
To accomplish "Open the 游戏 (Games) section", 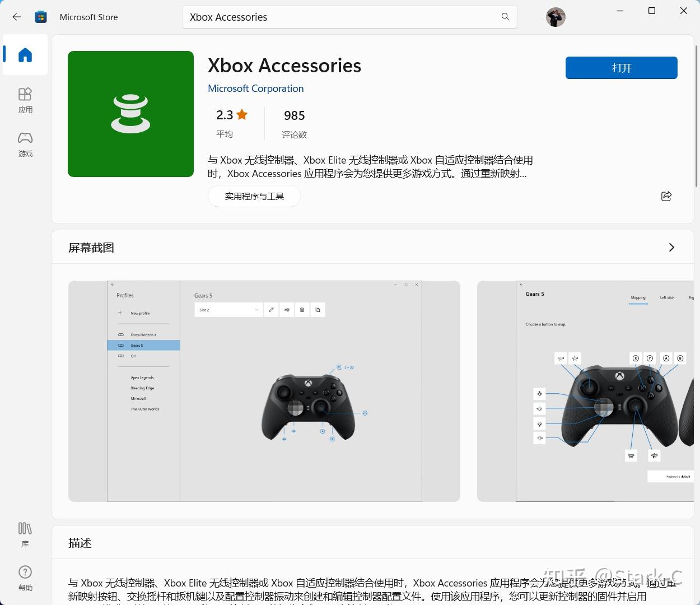I will (25, 144).
